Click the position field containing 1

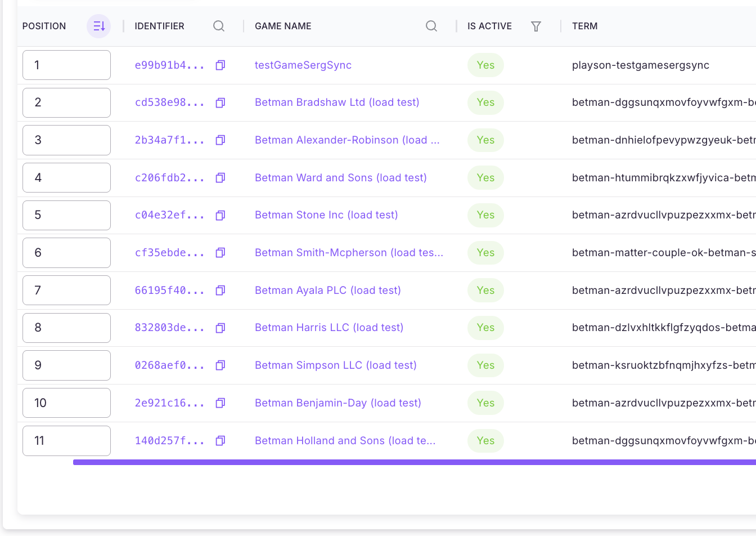coord(66,65)
